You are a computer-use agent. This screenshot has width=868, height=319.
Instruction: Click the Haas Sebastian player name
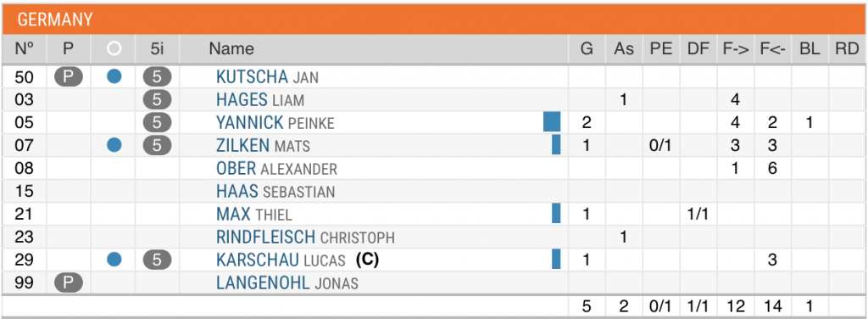click(x=275, y=192)
